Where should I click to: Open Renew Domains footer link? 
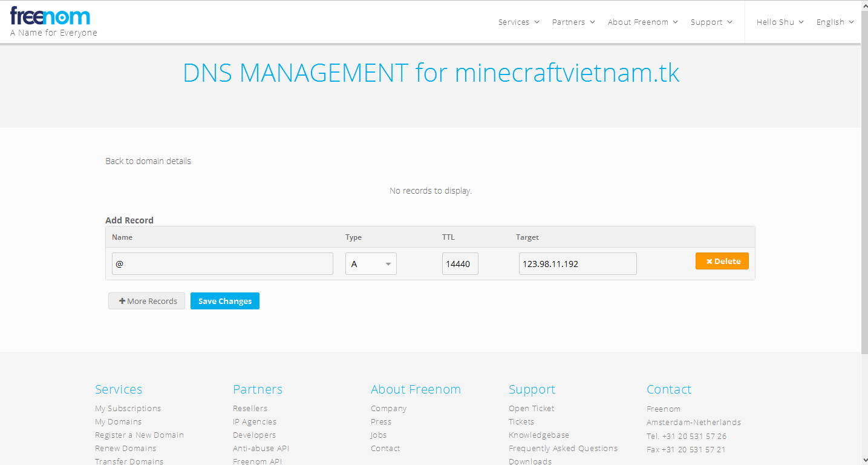(x=126, y=449)
